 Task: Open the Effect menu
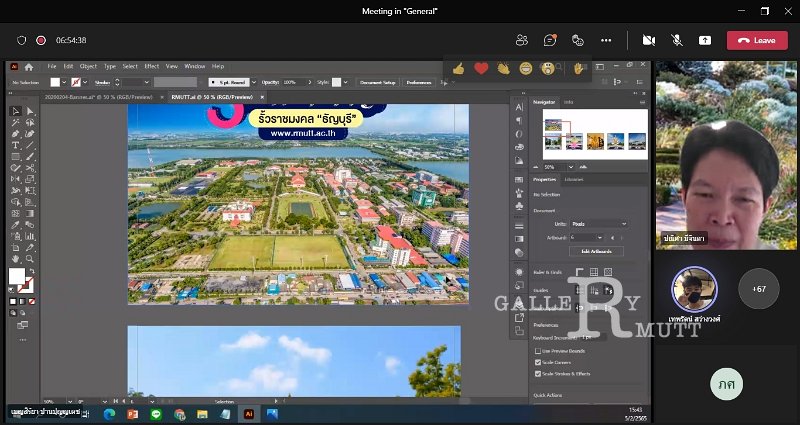(x=152, y=66)
